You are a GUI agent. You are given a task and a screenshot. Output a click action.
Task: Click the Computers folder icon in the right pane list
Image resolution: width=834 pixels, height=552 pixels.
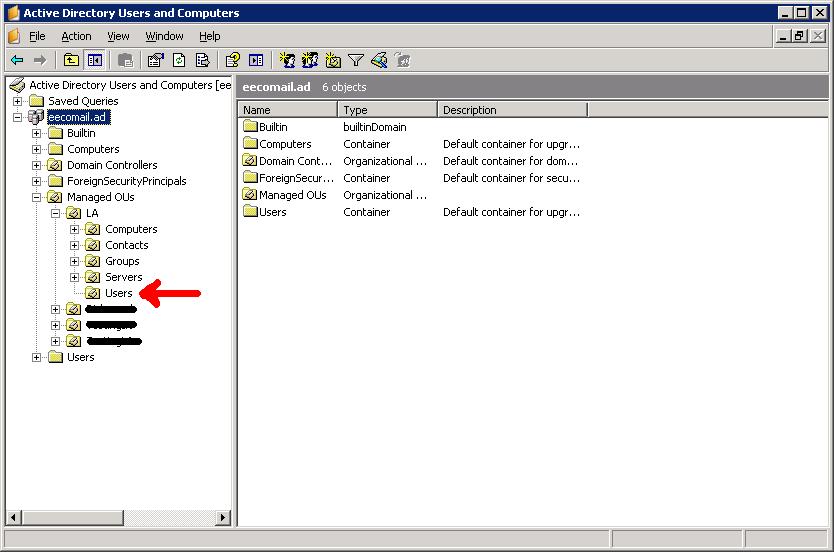coord(250,144)
